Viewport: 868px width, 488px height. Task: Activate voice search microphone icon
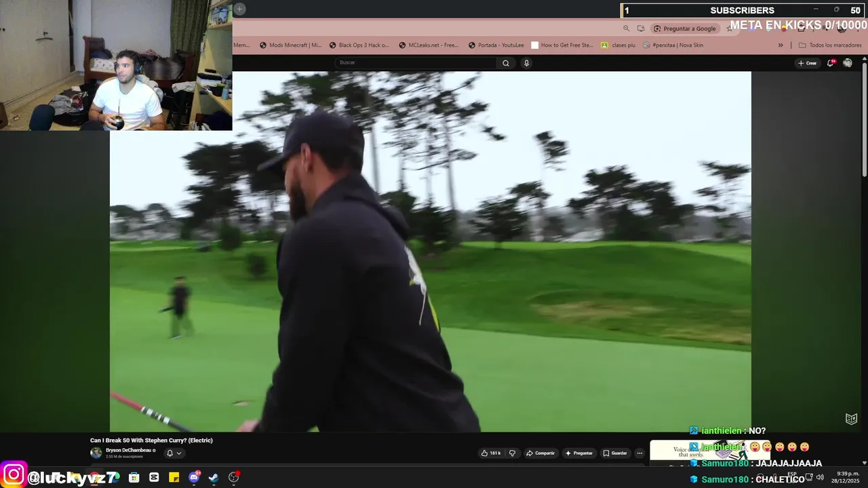click(526, 63)
